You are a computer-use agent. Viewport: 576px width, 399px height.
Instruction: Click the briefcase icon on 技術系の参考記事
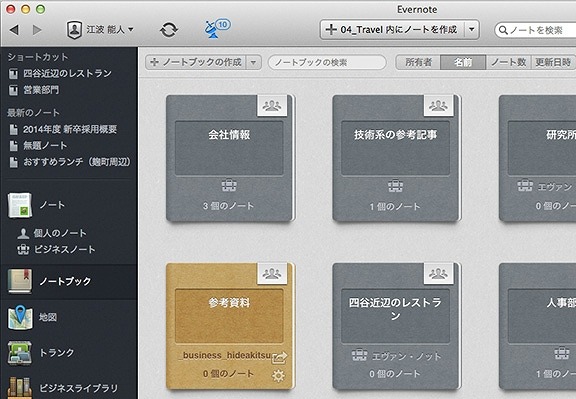396,186
